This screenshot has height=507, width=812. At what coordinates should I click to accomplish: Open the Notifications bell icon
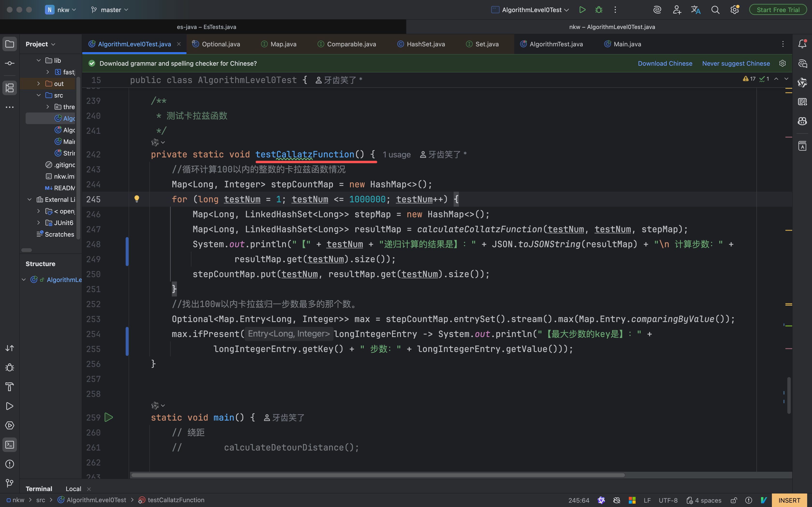click(x=802, y=44)
